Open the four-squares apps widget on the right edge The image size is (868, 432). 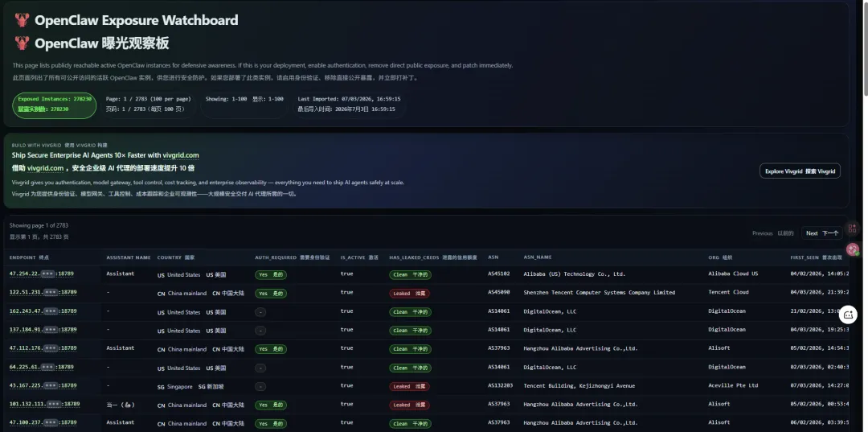click(x=853, y=228)
